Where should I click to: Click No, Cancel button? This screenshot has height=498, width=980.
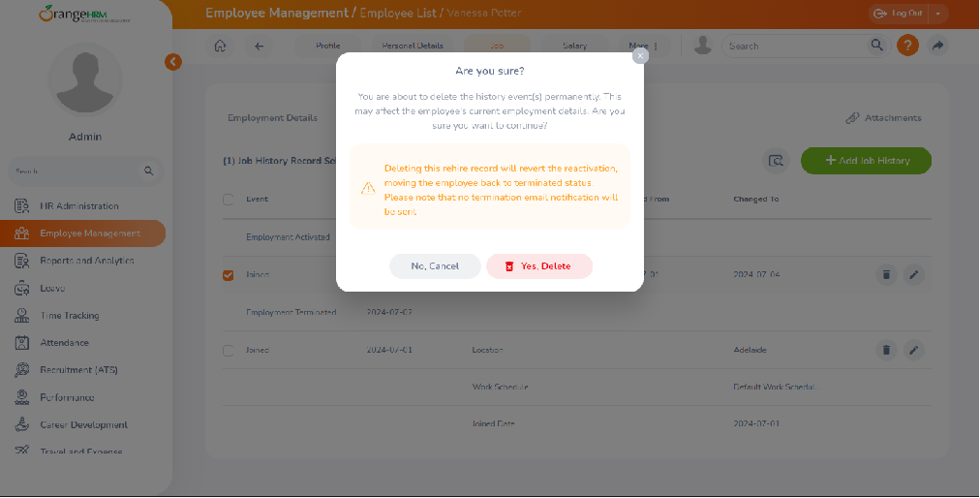[x=435, y=265]
